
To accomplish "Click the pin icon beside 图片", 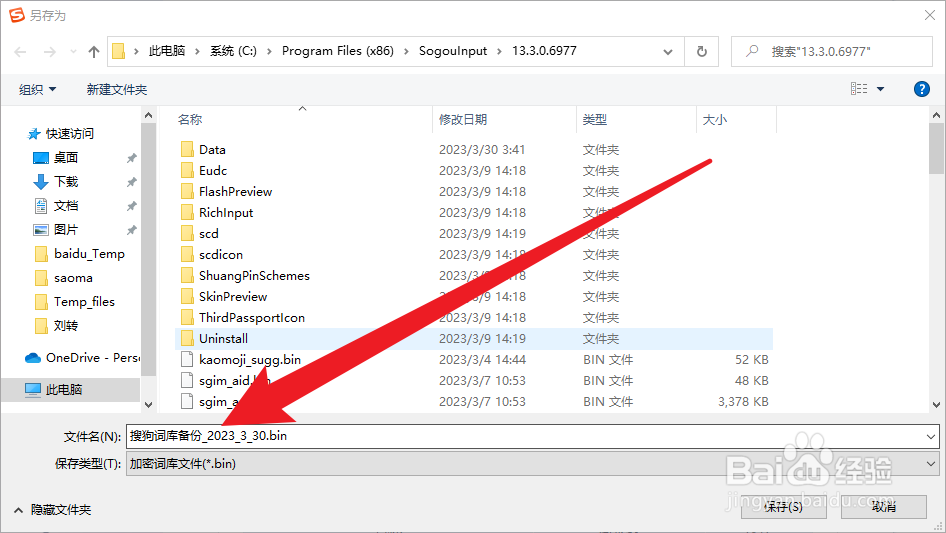I will point(131,231).
